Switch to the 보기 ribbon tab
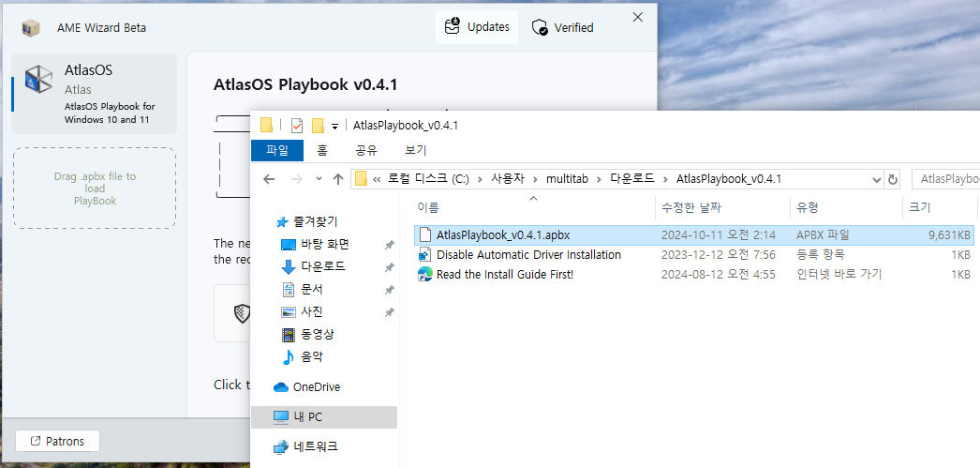980x468 pixels. coord(416,150)
